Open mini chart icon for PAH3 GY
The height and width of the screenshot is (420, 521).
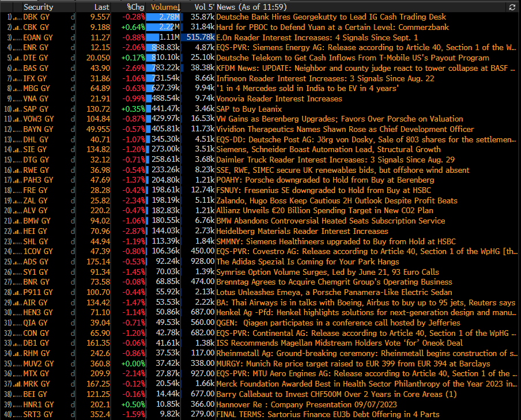click(18, 181)
